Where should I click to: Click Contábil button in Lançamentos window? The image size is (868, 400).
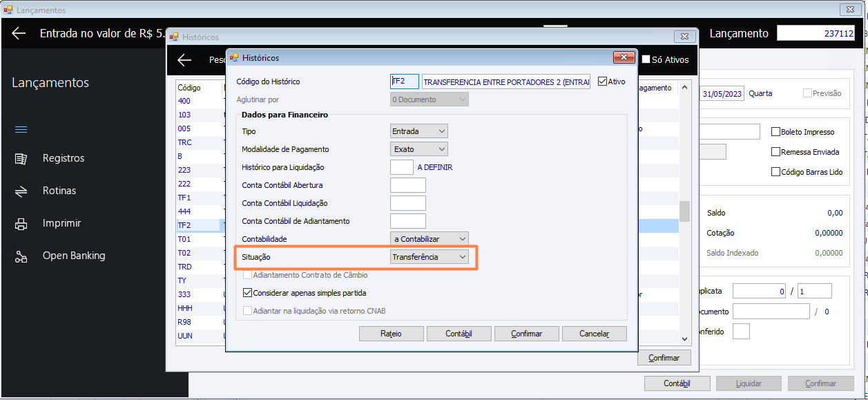click(677, 383)
